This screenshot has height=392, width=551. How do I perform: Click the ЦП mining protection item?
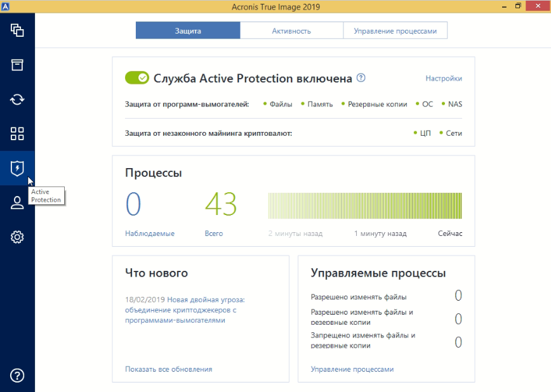[x=422, y=133]
